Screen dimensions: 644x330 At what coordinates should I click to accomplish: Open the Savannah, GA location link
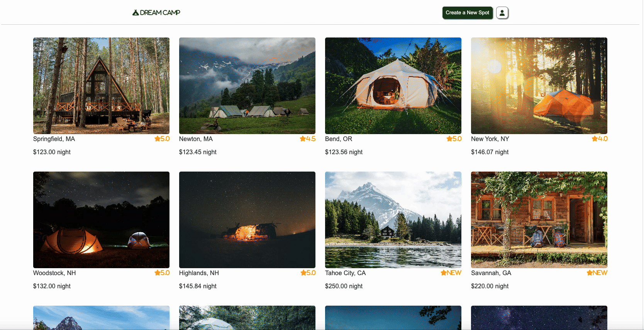[491, 273]
